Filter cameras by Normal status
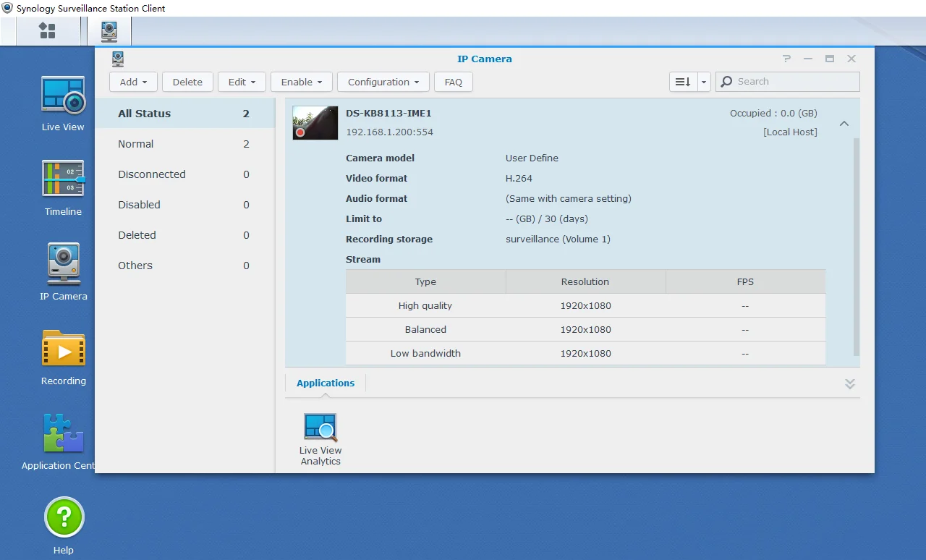Image resolution: width=926 pixels, height=560 pixels. (184, 144)
